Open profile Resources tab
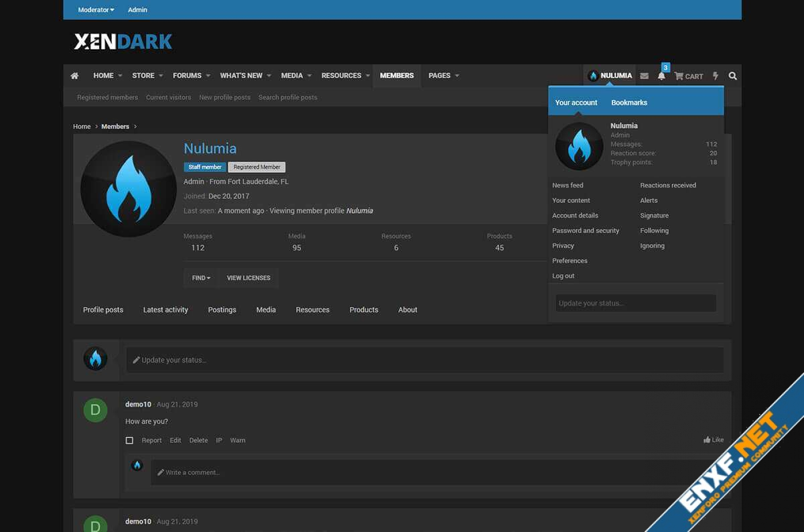804x532 pixels. (x=313, y=310)
